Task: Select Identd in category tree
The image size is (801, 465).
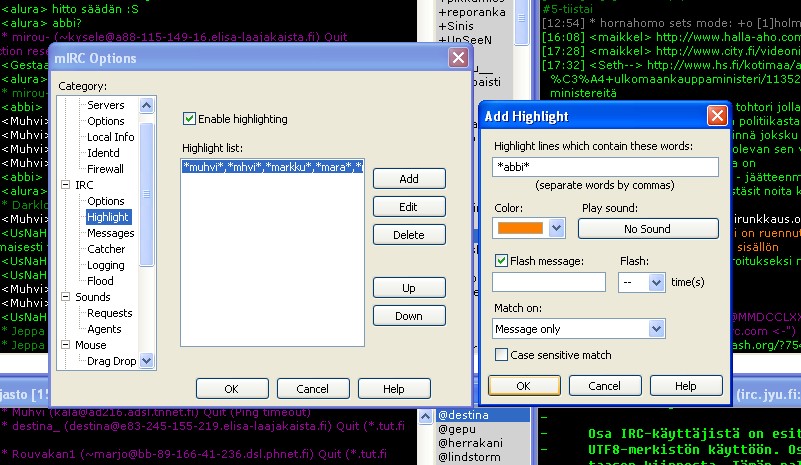Action: click(103, 153)
